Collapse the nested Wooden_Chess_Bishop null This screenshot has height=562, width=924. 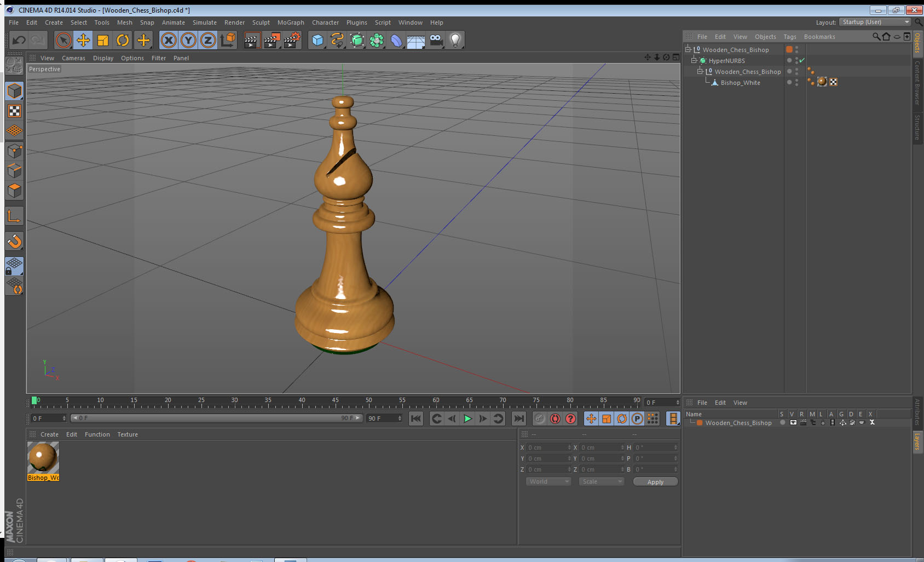point(700,71)
